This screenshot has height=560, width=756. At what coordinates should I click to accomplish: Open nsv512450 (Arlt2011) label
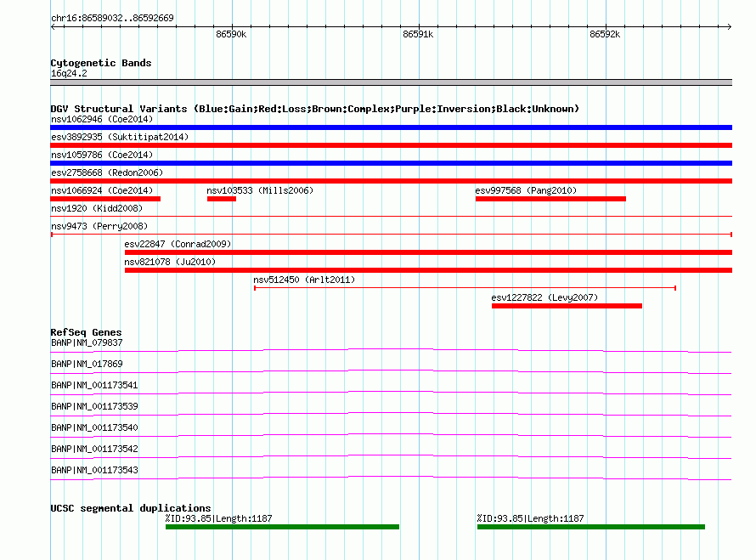(x=304, y=280)
